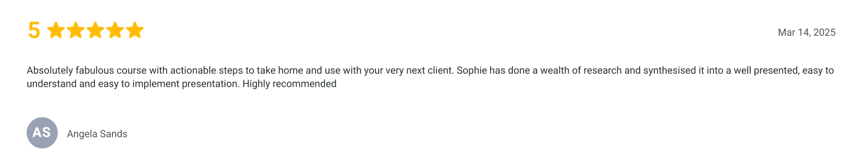Open the AS reviewer avatar circle
The width and height of the screenshot is (868, 165).
(42, 133)
